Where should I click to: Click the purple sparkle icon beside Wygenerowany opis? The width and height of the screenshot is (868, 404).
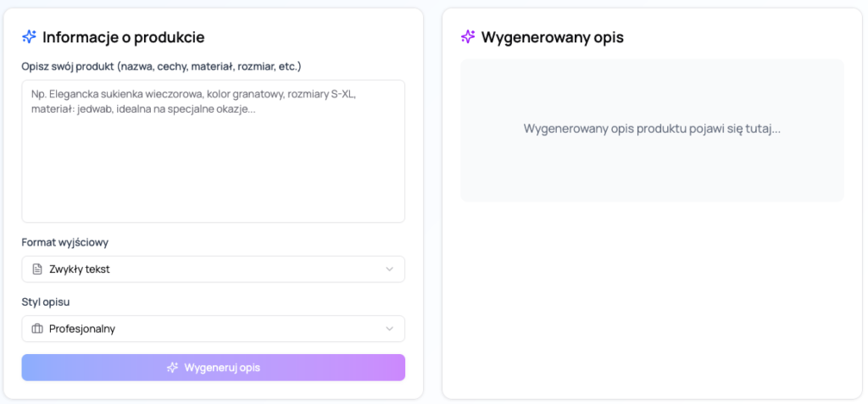(468, 36)
